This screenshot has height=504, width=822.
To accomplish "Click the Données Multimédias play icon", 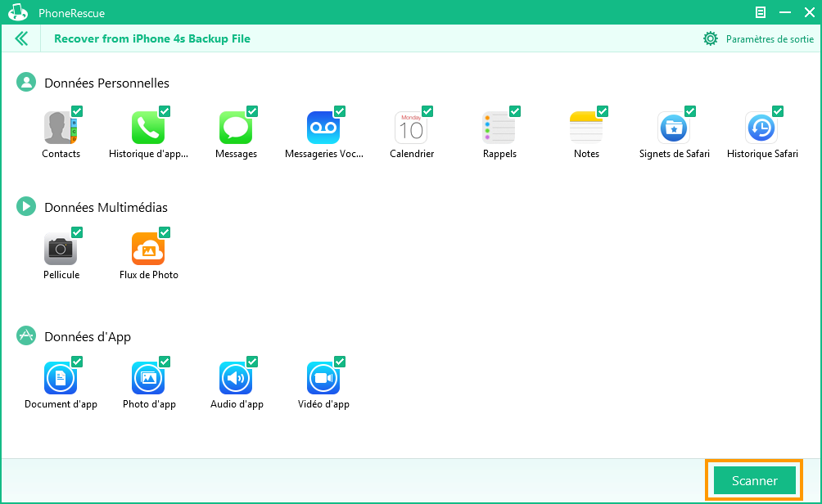I will [26, 206].
